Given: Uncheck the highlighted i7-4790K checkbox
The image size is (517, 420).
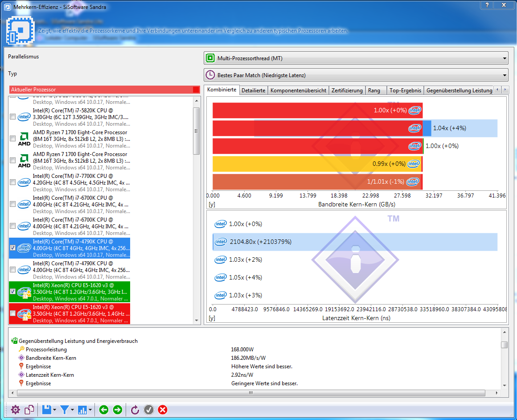Looking at the screenshot, I should click(x=12, y=248).
